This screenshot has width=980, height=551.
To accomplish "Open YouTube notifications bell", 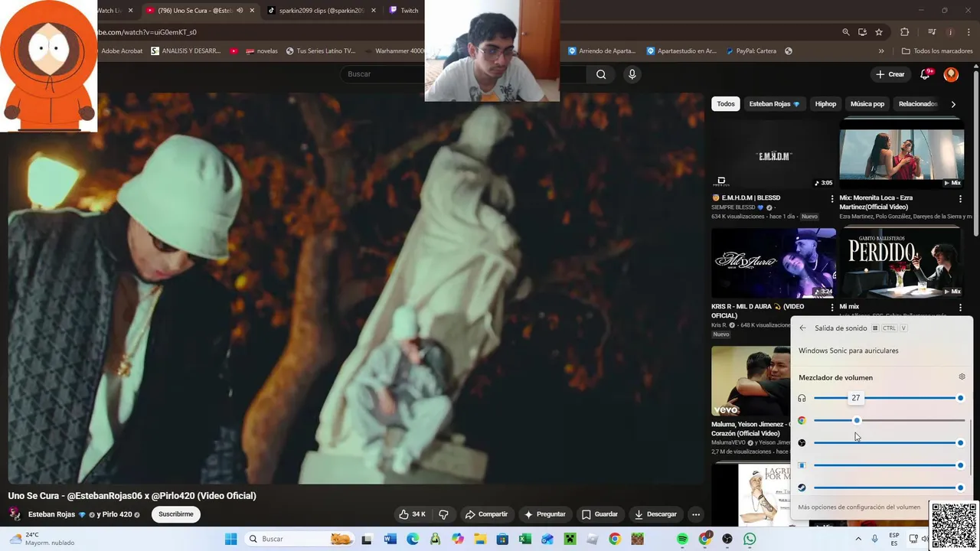I will coord(925,74).
